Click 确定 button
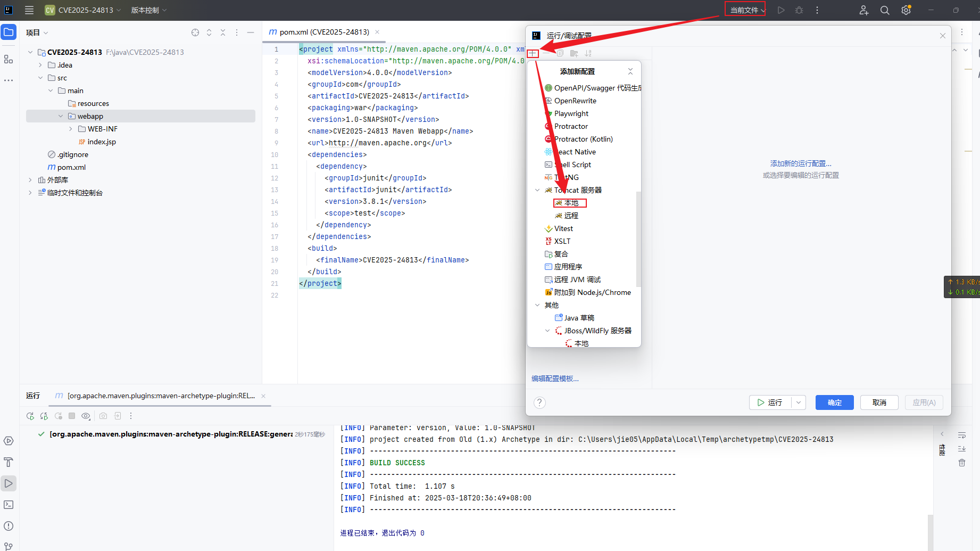Screen dimensions: 980x551 (x=834, y=402)
